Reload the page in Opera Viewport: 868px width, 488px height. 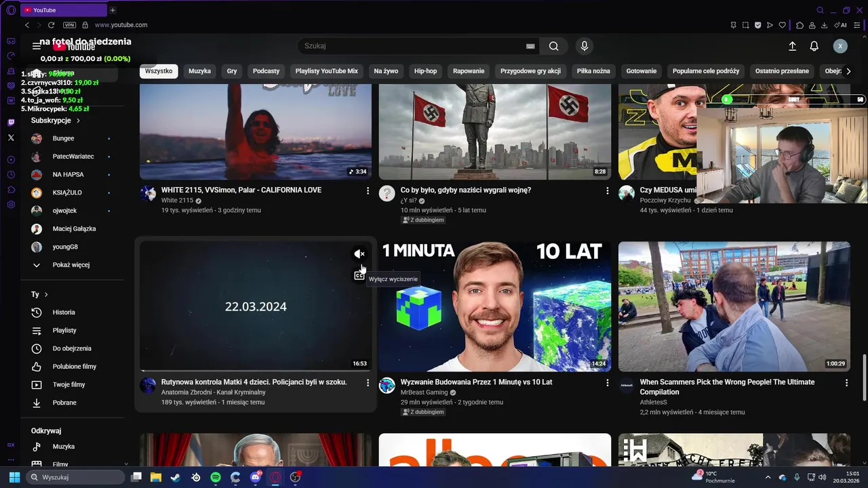click(x=51, y=25)
